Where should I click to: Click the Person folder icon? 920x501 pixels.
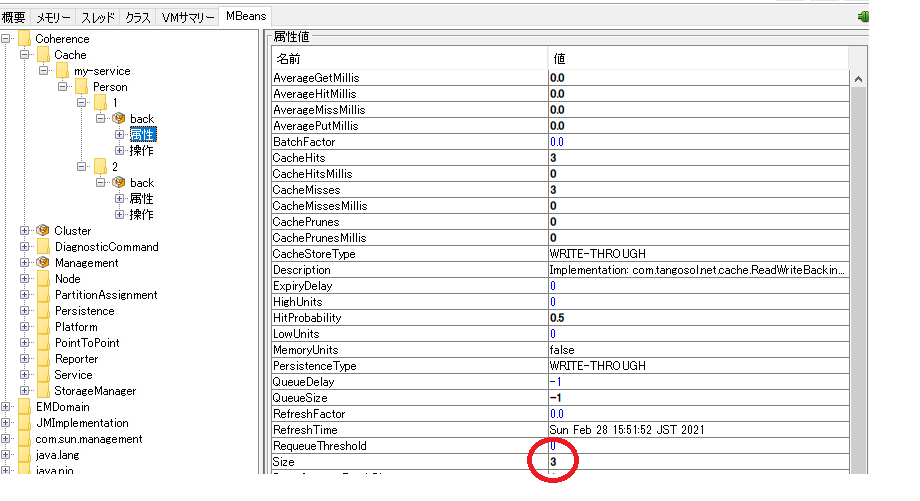(x=82, y=86)
